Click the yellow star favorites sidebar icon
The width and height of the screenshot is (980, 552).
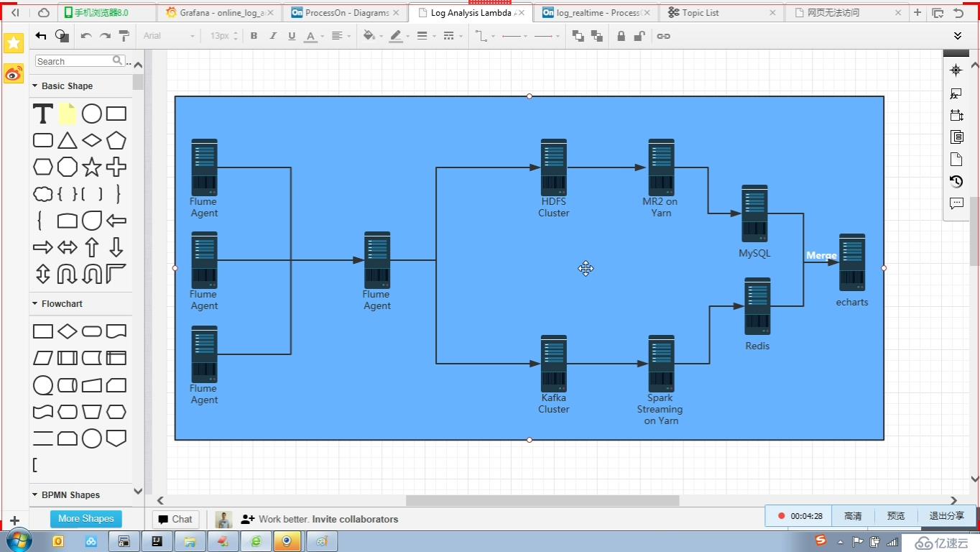[14, 43]
